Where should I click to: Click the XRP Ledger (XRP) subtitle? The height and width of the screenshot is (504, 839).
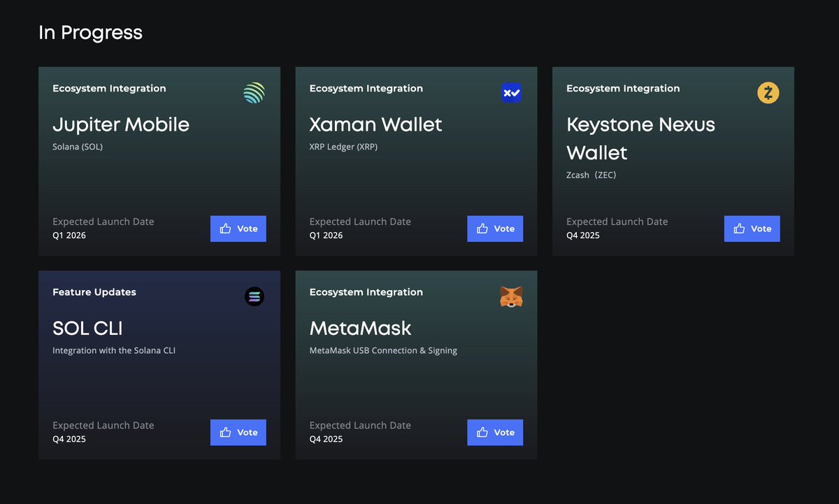[343, 147]
